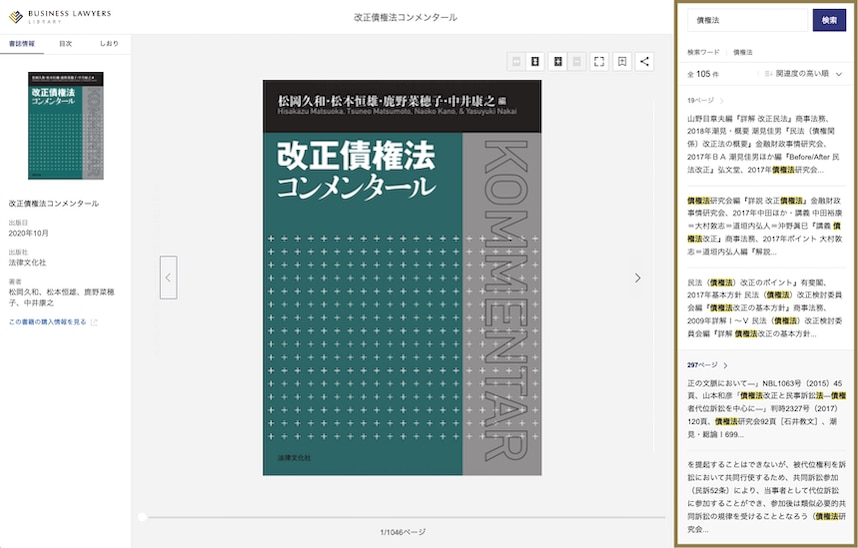Click the page position slider handle

(142, 517)
